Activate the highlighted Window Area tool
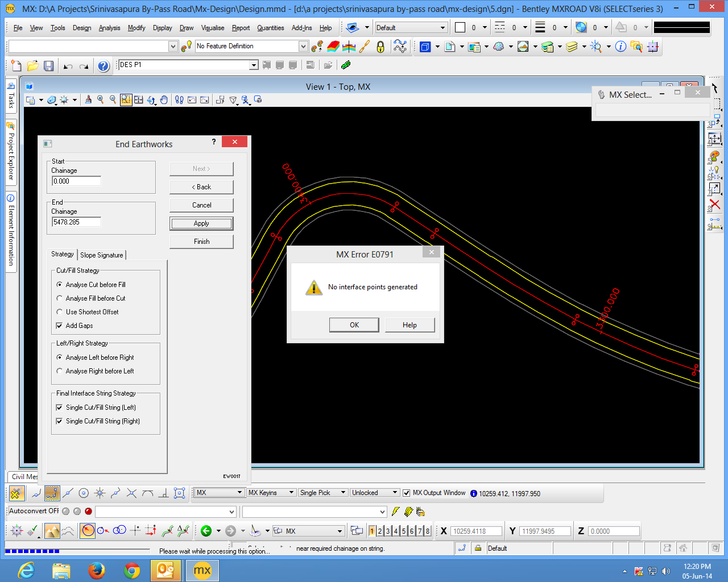The image size is (728, 582). pyautogui.click(x=126, y=100)
